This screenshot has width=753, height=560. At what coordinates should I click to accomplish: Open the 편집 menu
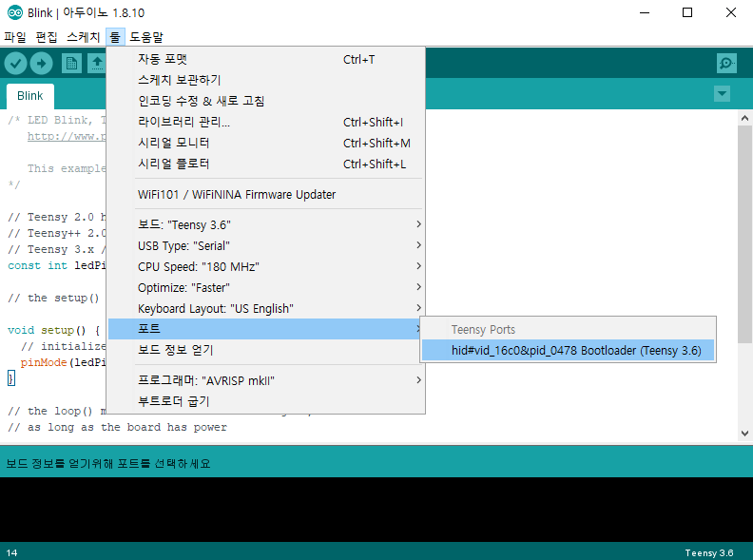pos(47,37)
